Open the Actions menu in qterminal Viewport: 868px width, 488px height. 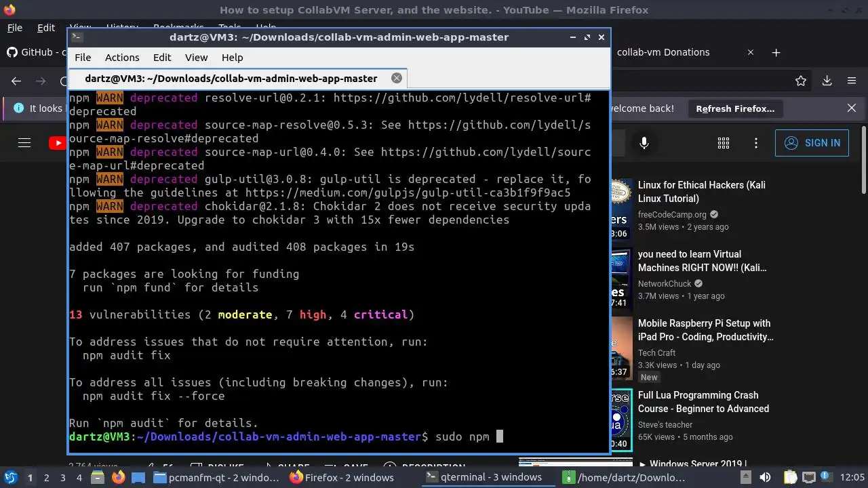122,58
